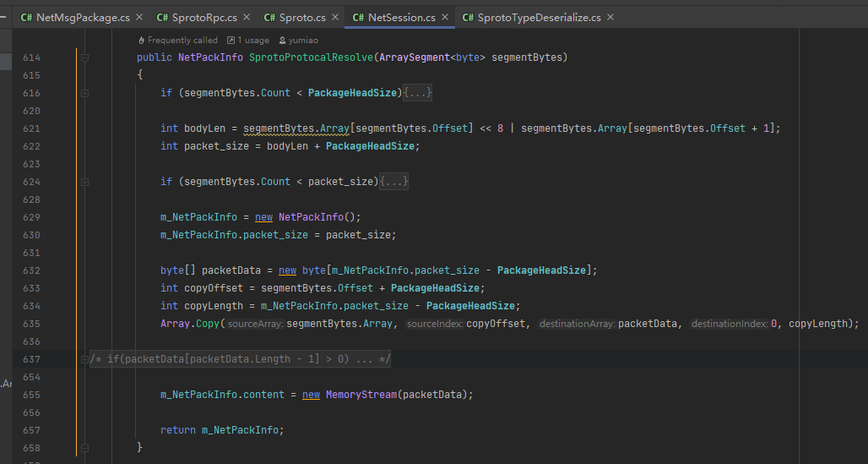Close the NetSession.cs tab
The height and width of the screenshot is (464, 868).
pos(444,17)
